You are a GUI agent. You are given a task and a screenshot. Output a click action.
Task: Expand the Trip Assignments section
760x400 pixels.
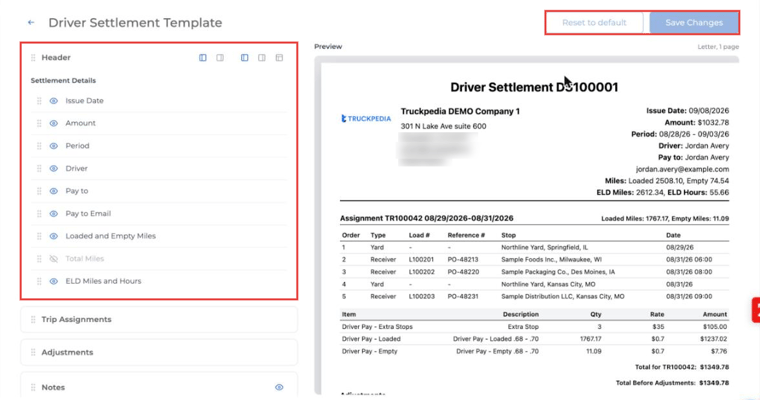[159, 320]
